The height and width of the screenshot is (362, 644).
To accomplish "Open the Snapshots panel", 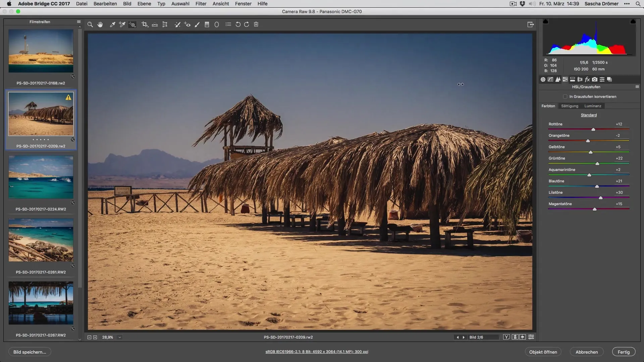I will coord(609,79).
